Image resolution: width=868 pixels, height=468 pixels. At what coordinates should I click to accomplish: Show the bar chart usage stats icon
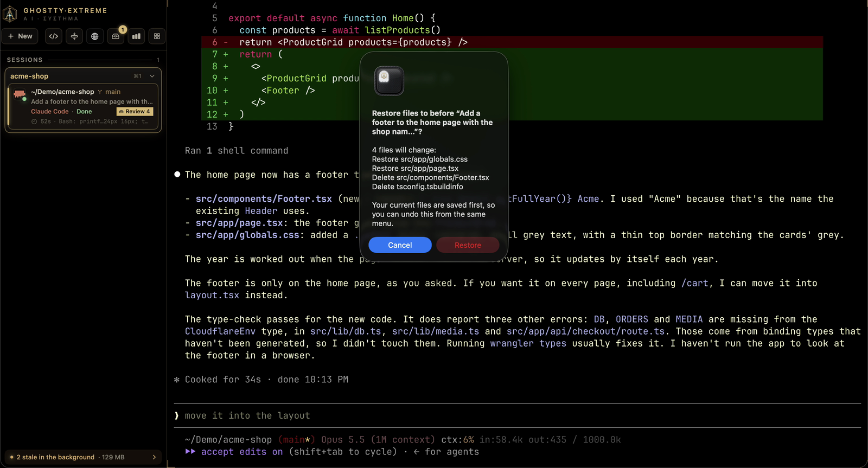click(x=136, y=36)
